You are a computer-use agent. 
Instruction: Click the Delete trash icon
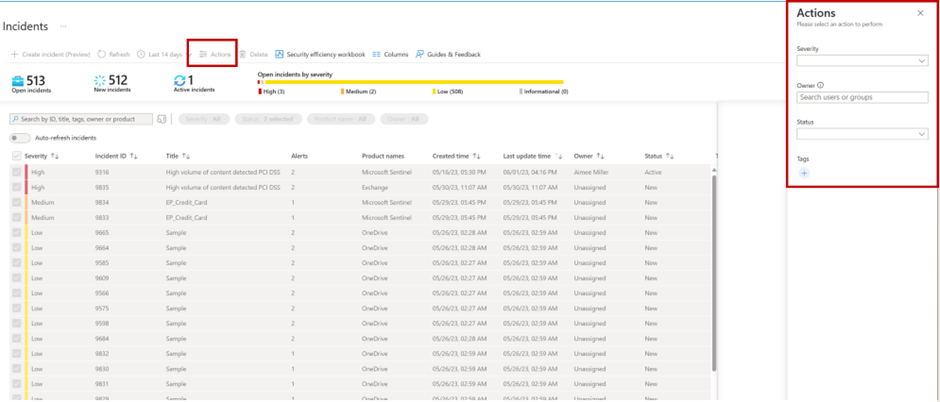click(x=243, y=55)
